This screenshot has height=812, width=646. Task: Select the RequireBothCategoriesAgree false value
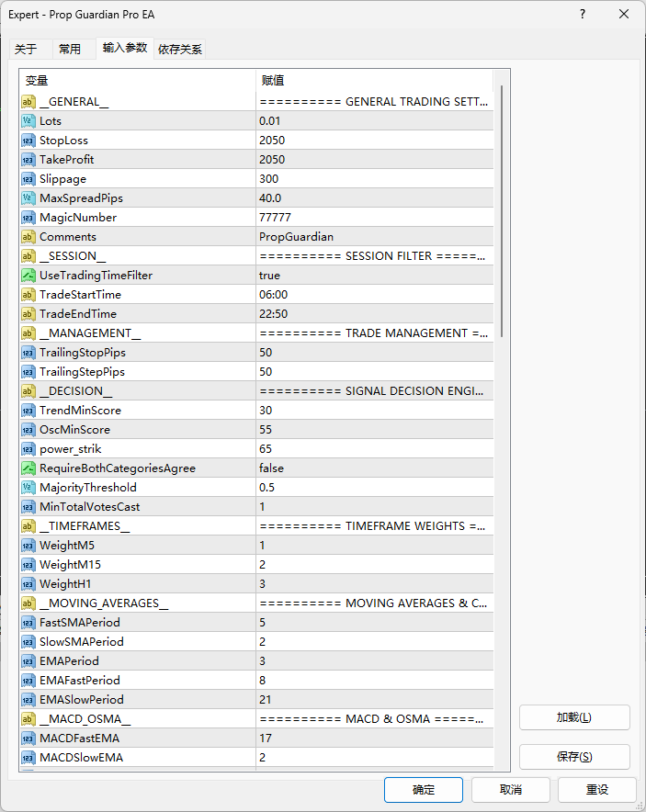click(375, 468)
